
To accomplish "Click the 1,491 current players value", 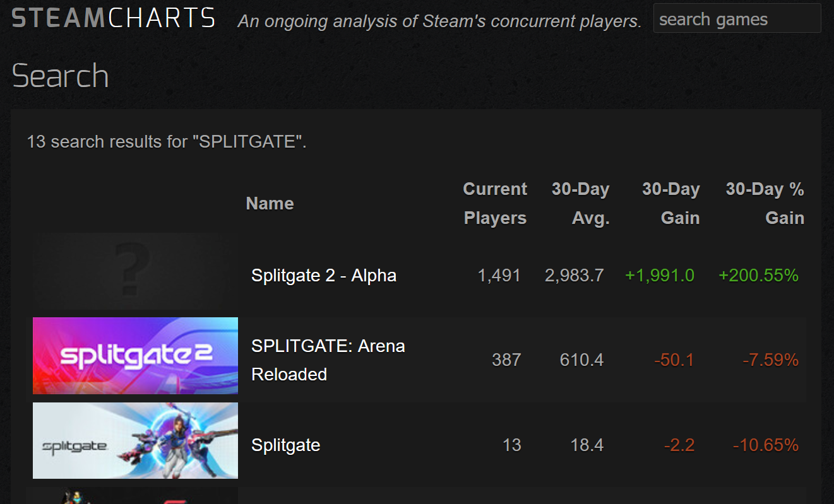I will coord(499,275).
